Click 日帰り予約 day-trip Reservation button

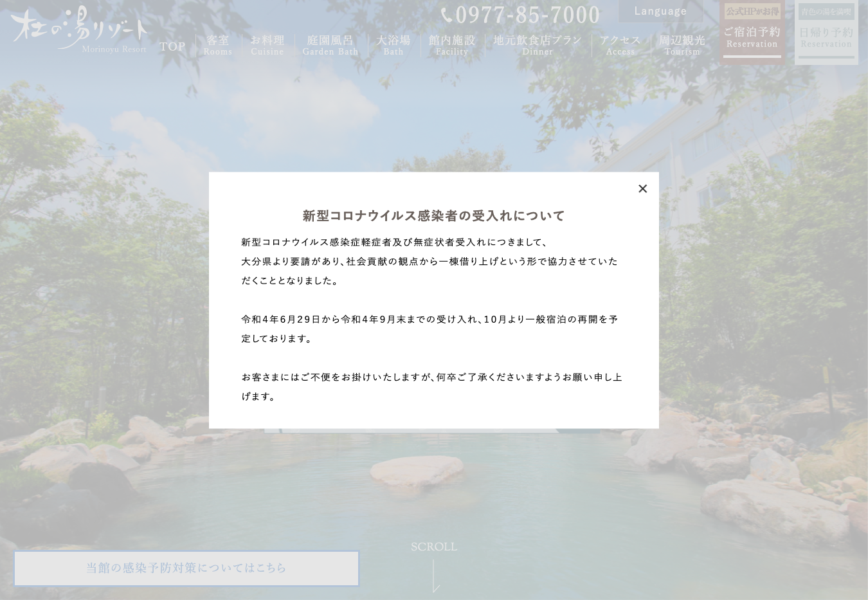[826, 37]
